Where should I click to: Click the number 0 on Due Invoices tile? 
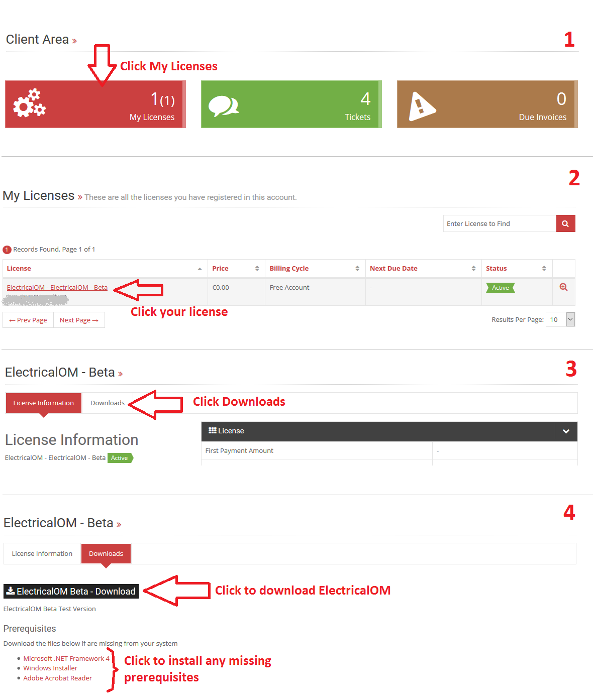pyautogui.click(x=561, y=98)
